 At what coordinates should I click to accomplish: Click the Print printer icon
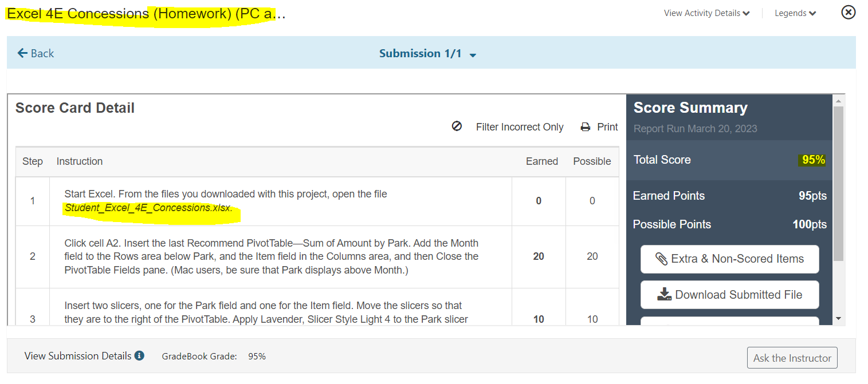585,127
